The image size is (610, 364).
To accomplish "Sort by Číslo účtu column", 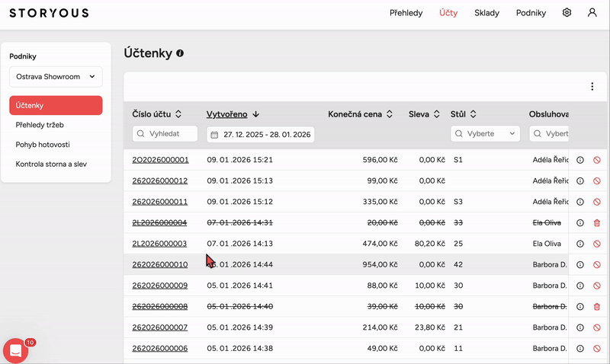I will click(178, 114).
